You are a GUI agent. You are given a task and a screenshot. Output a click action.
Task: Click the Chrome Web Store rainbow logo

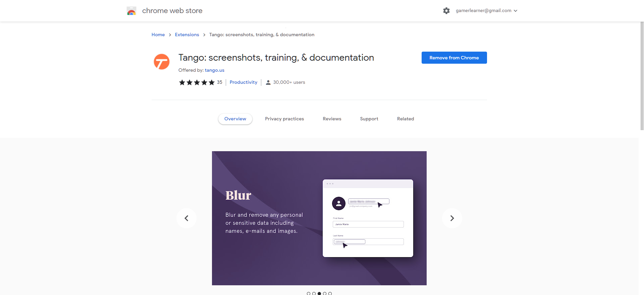[131, 11]
